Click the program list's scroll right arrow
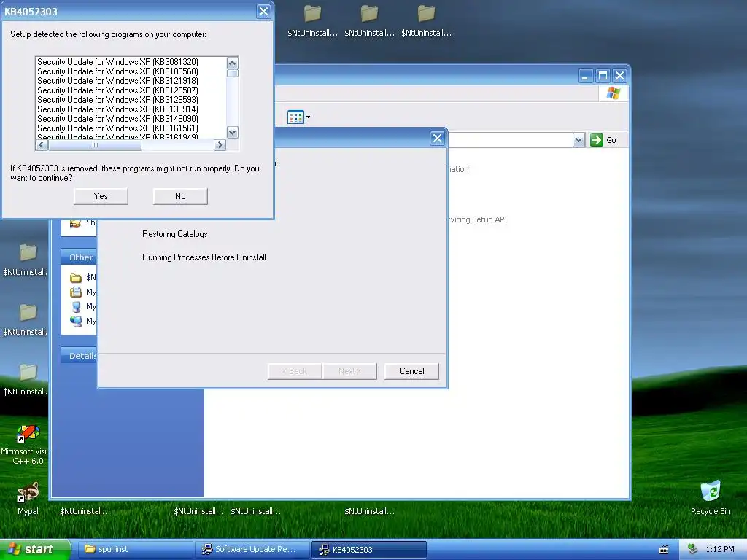The height and width of the screenshot is (560, 747). 220,145
